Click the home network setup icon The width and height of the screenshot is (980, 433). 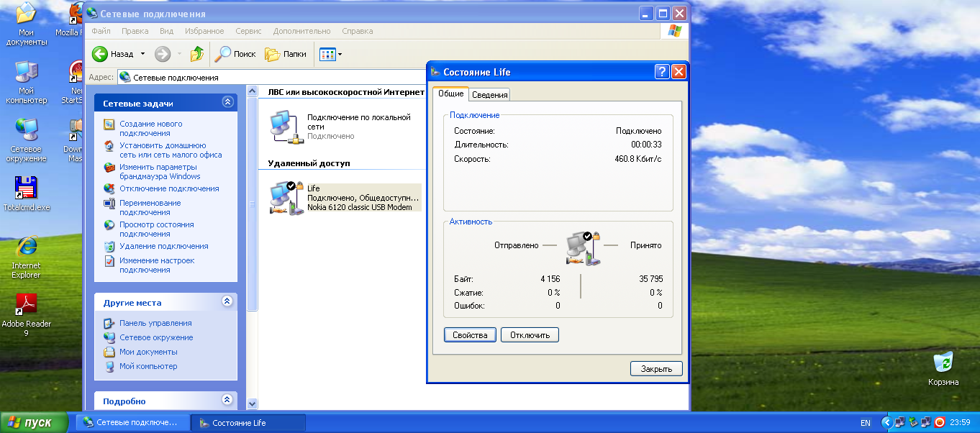(109, 146)
